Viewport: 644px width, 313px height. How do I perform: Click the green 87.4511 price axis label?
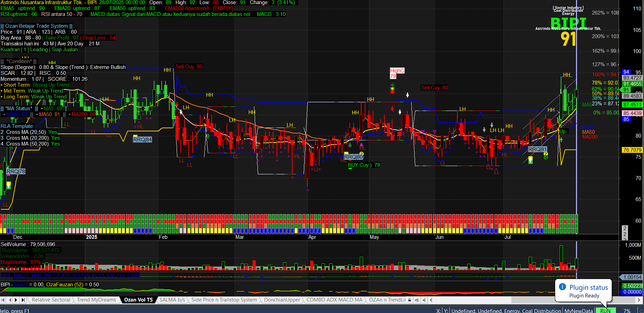click(x=632, y=104)
